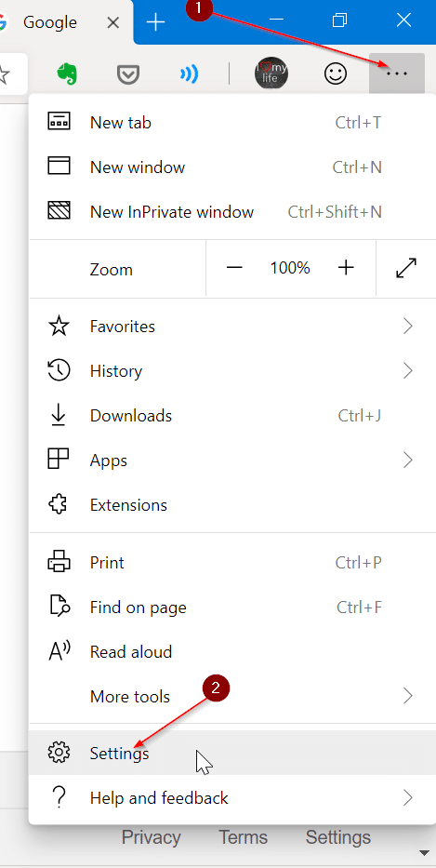Screen dimensions: 436x868
Task: Click the Settings gear icon
Action: 59,753
